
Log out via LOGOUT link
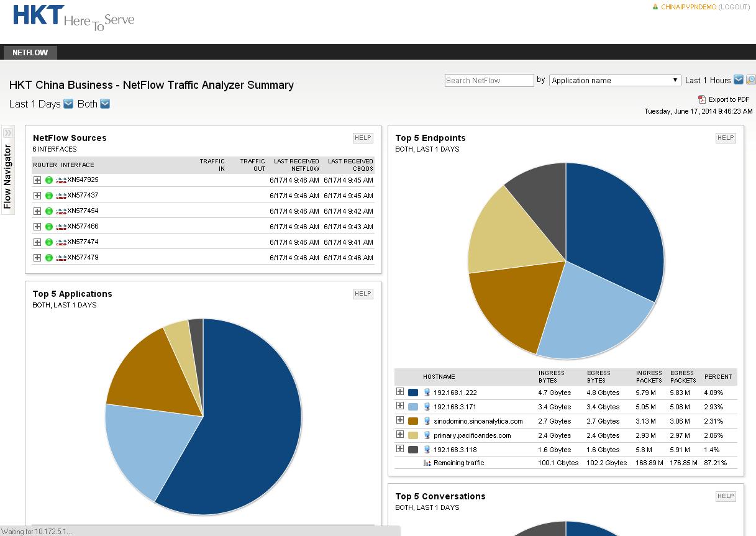pyautogui.click(x=734, y=7)
